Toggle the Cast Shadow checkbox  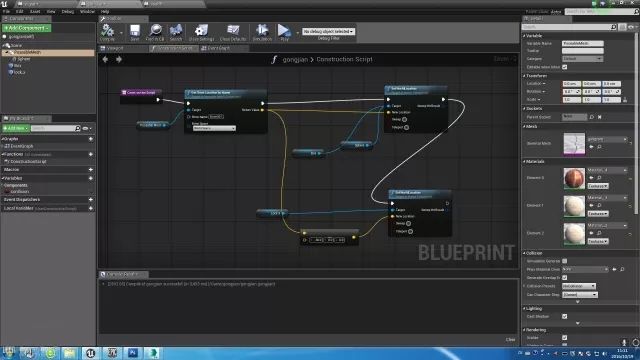click(564, 316)
